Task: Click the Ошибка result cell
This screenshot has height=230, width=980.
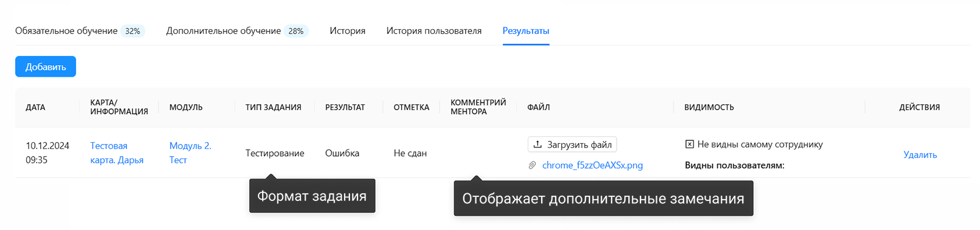Action: click(x=342, y=153)
